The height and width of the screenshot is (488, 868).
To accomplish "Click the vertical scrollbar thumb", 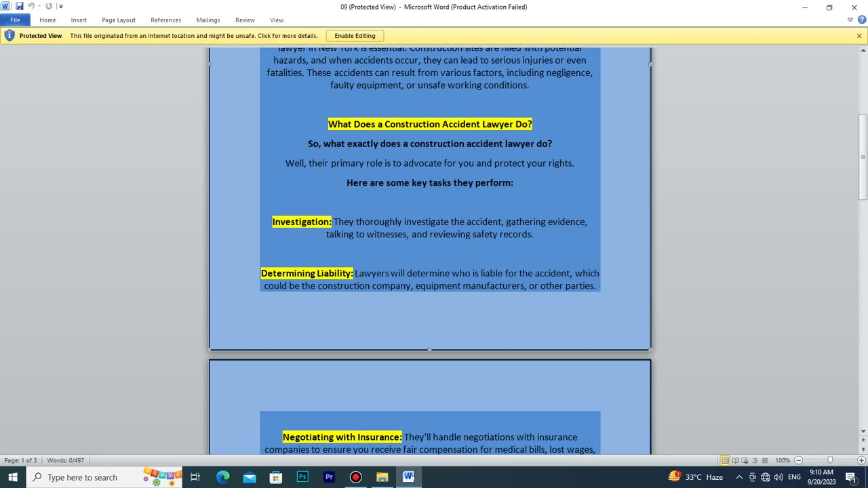I will point(863,157).
